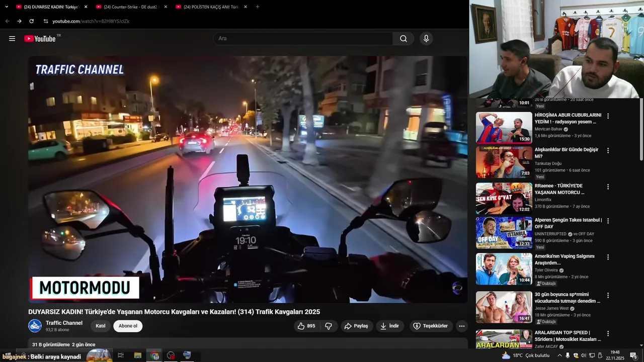
Task: Open options menu for ARALARDAN TOP SPEED video
Action: [x=608, y=333]
